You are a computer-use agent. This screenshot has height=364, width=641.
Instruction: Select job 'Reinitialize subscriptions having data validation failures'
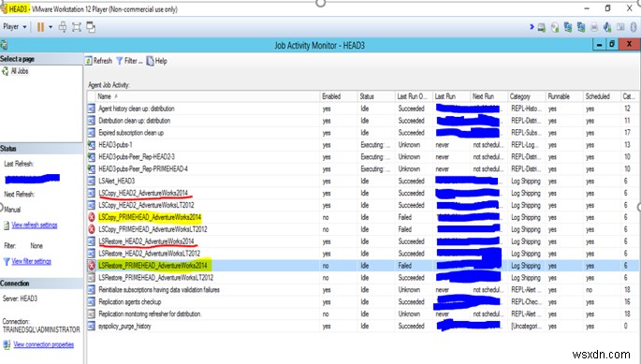(159, 289)
